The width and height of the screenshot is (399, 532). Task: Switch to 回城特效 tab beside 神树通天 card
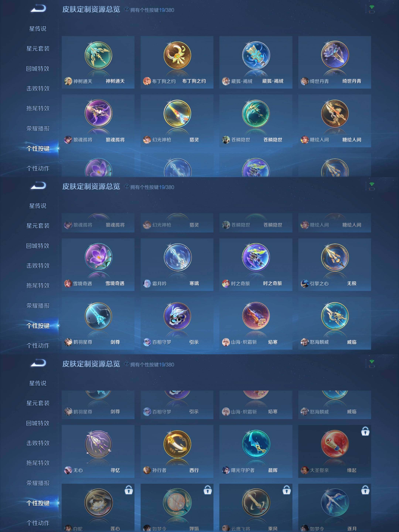coord(38,69)
